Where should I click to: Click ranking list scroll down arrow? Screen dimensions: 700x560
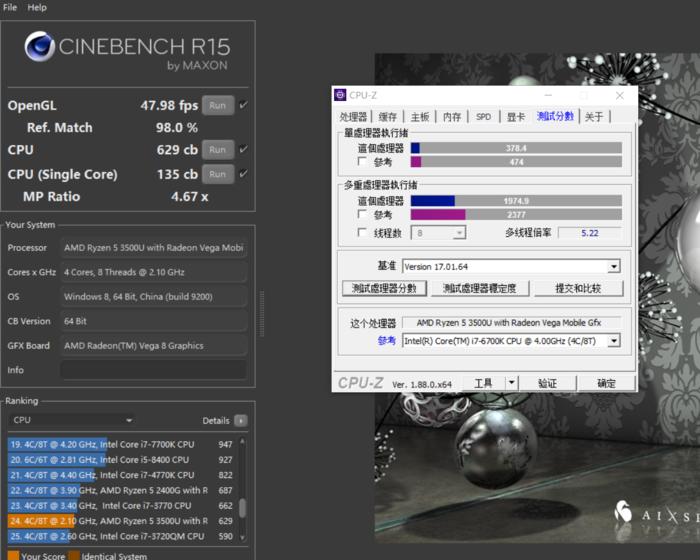click(242, 538)
